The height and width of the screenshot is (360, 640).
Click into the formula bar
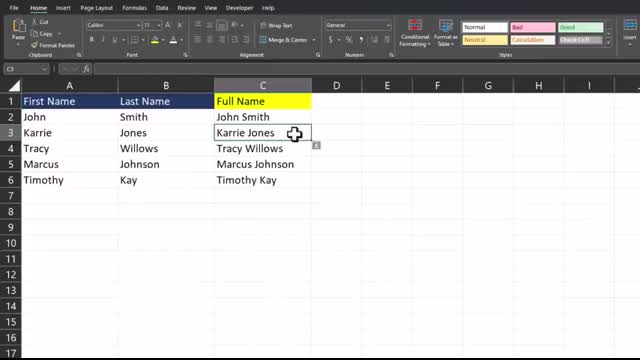(x=367, y=69)
